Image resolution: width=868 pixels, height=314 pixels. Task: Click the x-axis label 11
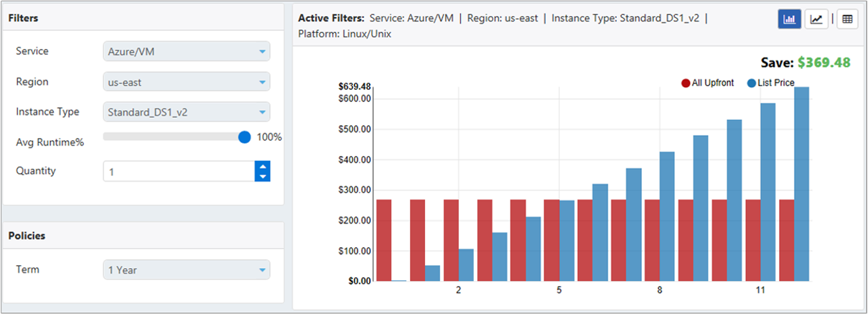pyautogui.click(x=760, y=290)
